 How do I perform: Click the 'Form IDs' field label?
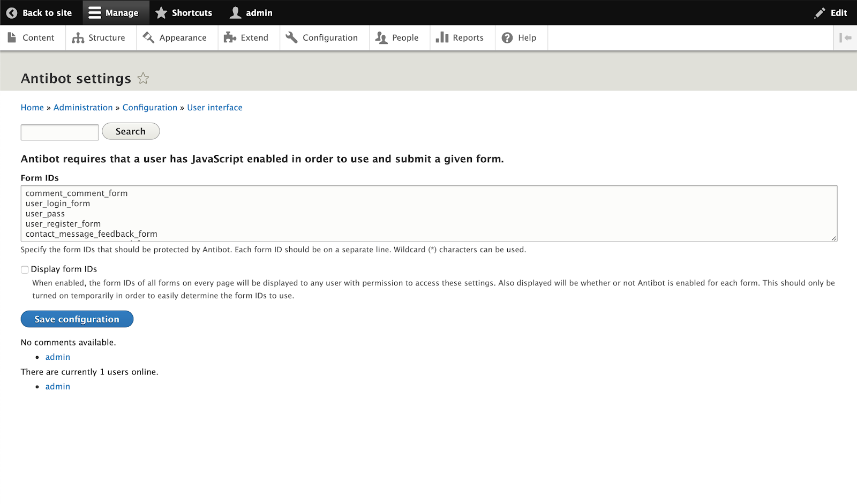(x=40, y=178)
